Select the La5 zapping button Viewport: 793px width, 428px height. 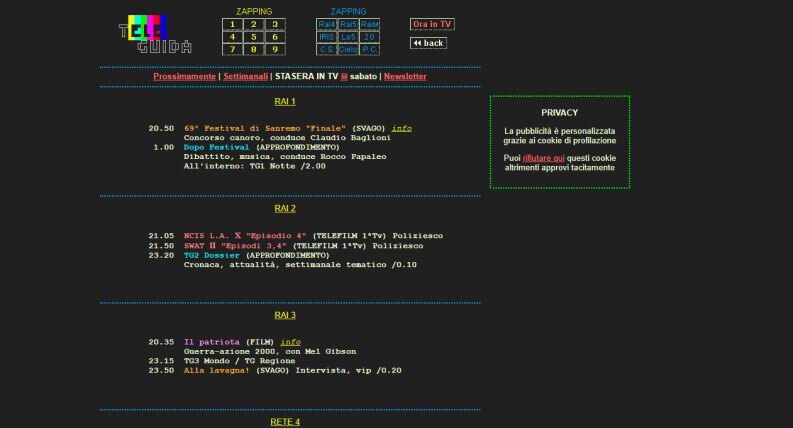(x=348, y=37)
